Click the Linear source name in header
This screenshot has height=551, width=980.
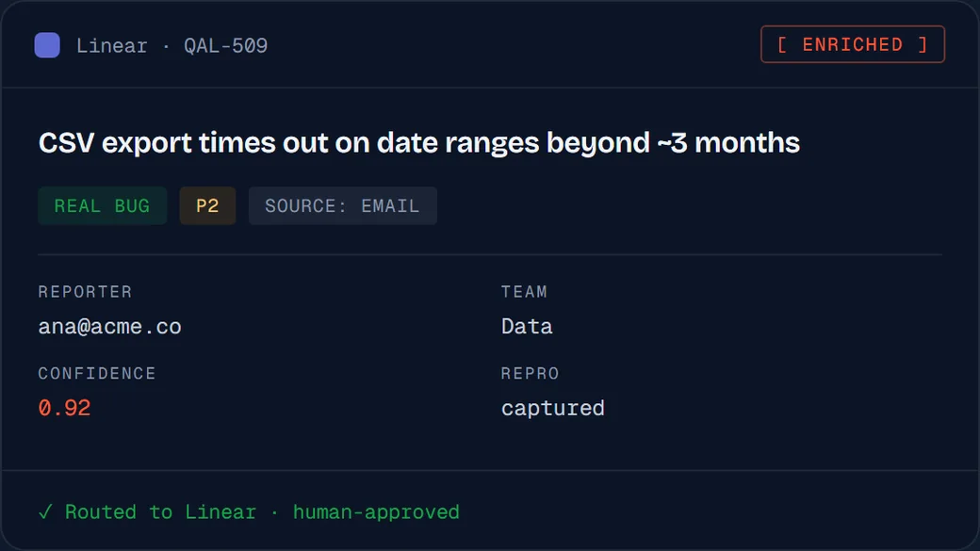click(112, 45)
